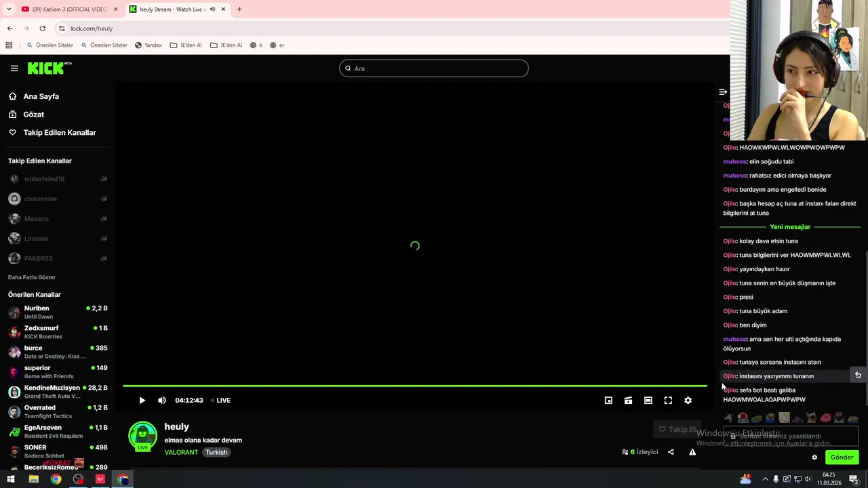Show hidden system tray icons
868x488 pixels.
[765, 479]
